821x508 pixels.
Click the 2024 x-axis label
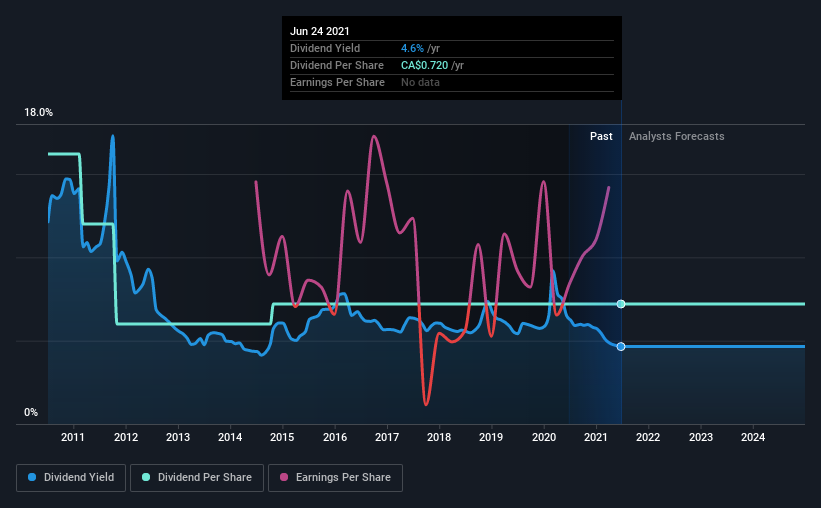coord(753,437)
